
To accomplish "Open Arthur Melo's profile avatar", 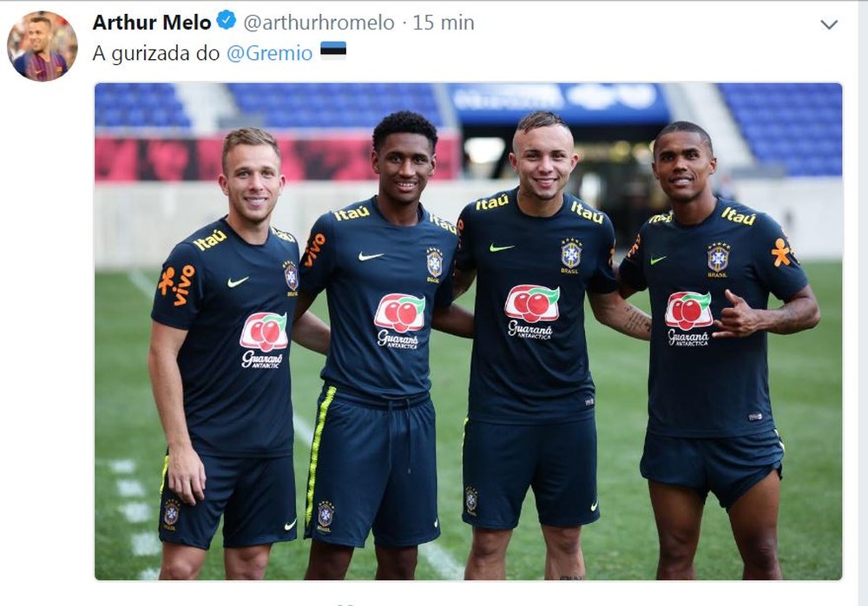I will (42, 47).
